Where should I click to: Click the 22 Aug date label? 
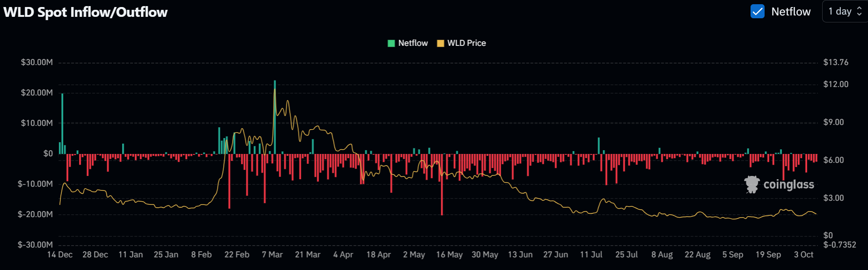pyautogui.click(x=697, y=255)
